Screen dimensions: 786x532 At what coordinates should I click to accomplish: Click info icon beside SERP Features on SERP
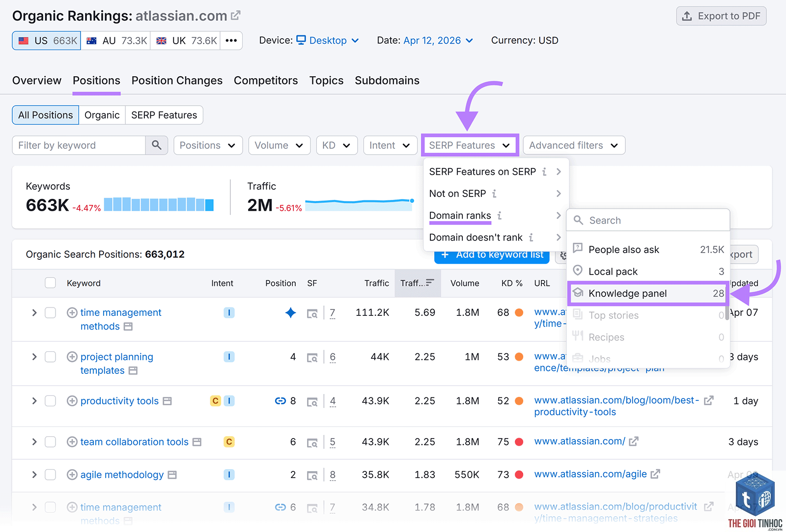click(x=544, y=171)
